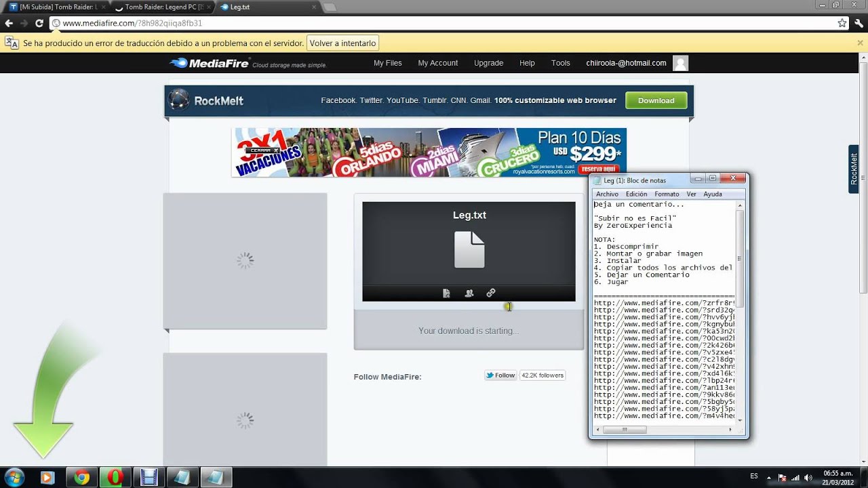The image size is (868, 488).
Task: Open the Archivo menu in Notepad
Action: click(x=607, y=194)
